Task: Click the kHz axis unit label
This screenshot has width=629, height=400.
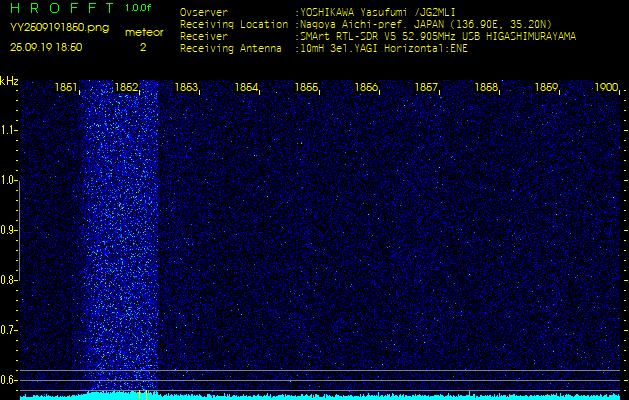Action: pyautogui.click(x=9, y=81)
